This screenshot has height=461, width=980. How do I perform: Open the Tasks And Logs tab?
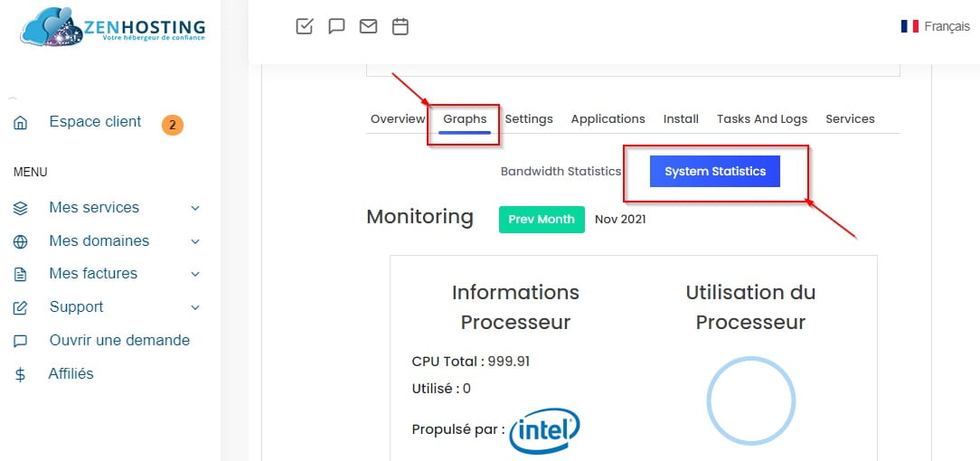tap(762, 118)
